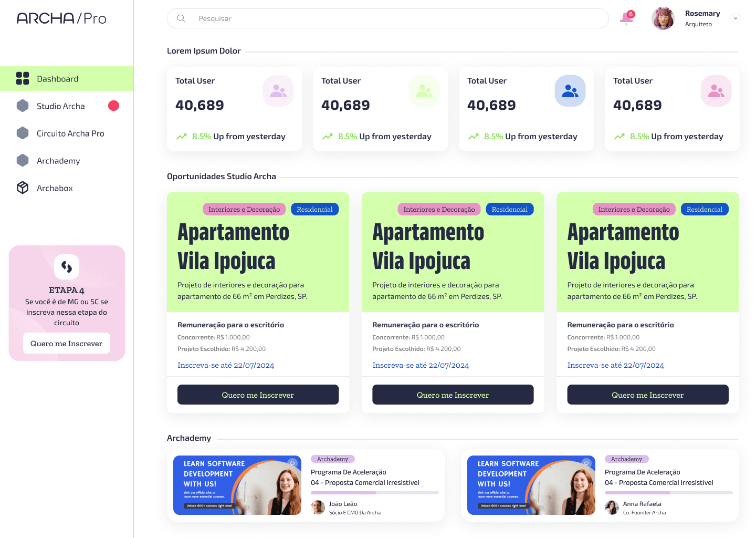Click the search magnifier icon
Screen dimensions: 756x538
pyautogui.click(x=181, y=18)
